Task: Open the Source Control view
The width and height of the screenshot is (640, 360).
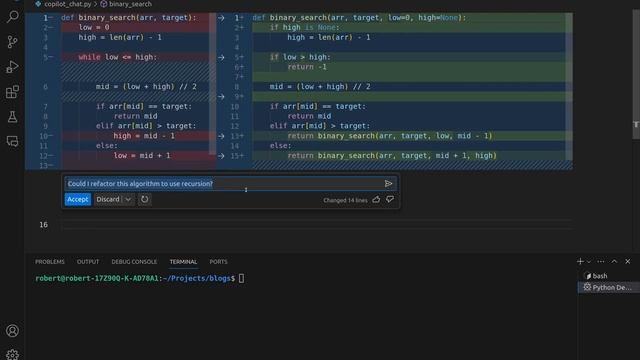Action: pyautogui.click(x=13, y=42)
